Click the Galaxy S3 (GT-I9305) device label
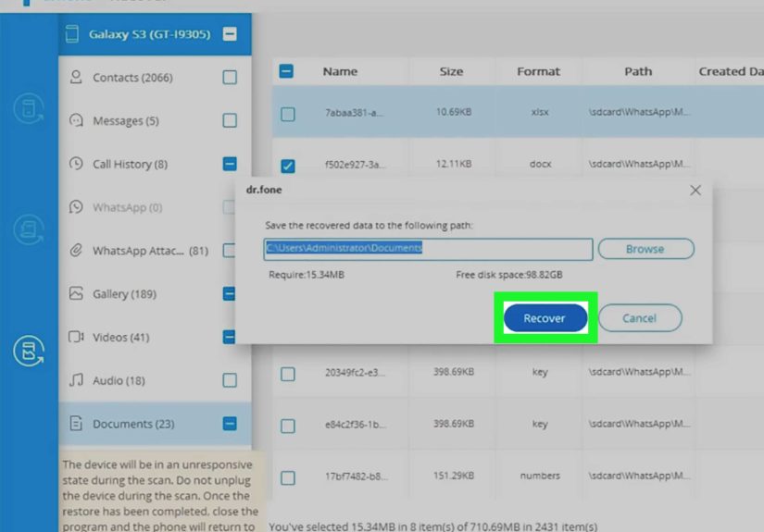764x532 pixels. pos(150,34)
